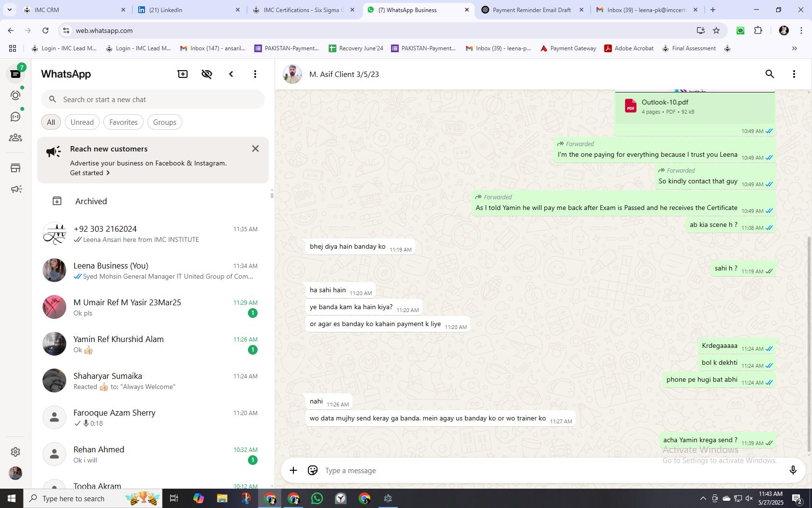This screenshot has height=508, width=812.
Task: Open Yamin Ref Khurshid Alam chat
Action: pyautogui.click(x=153, y=344)
